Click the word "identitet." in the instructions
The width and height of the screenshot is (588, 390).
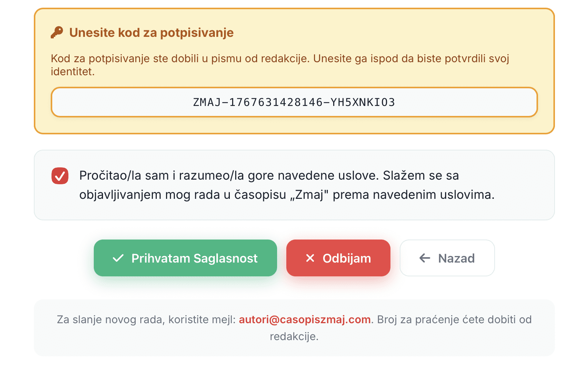[x=73, y=71]
